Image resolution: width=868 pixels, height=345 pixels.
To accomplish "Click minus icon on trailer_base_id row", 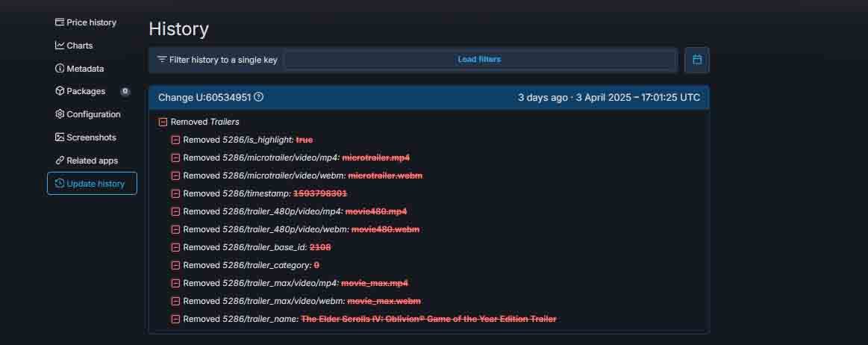I will point(175,247).
